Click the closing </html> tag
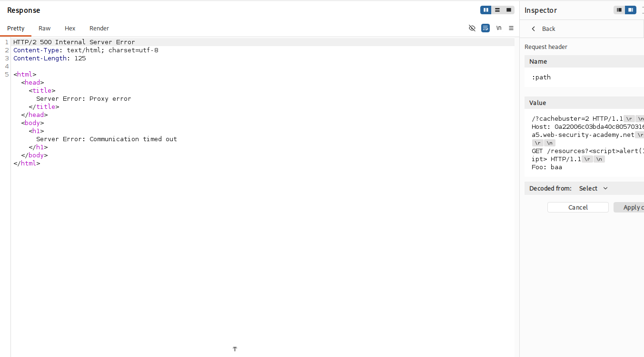This screenshot has width=644, height=357. pos(27,163)
